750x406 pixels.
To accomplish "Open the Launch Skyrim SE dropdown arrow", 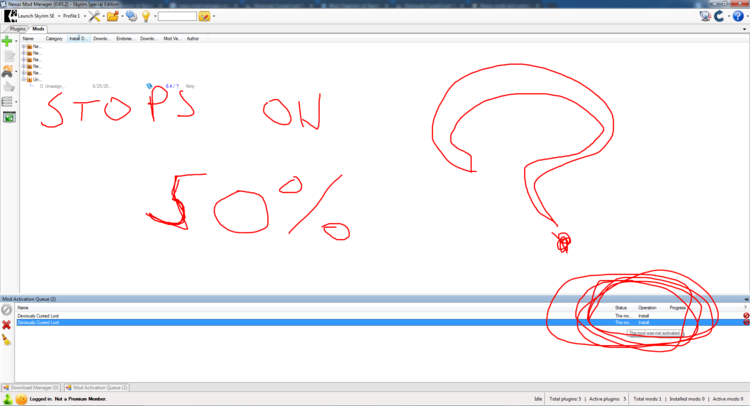I will tap(59, 16).
